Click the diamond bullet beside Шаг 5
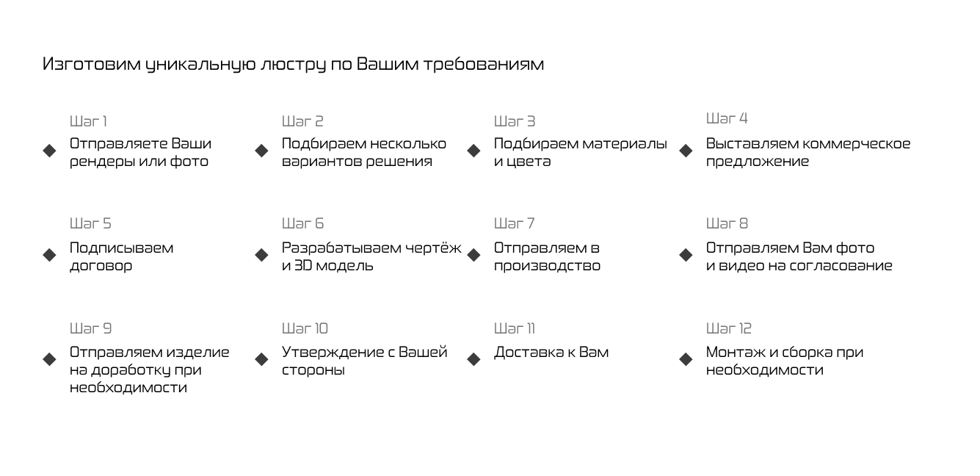The image size is (980, 476). click(49, 255)
